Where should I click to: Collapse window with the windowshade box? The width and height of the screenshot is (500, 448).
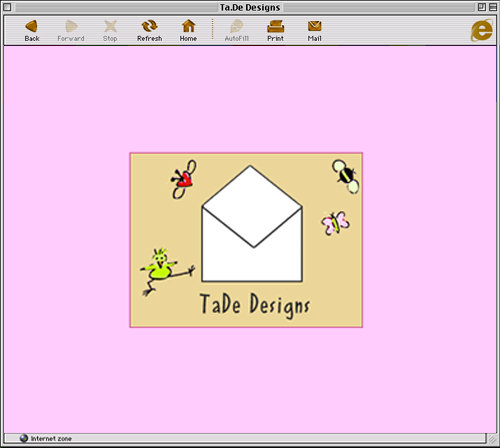(493, 7)
